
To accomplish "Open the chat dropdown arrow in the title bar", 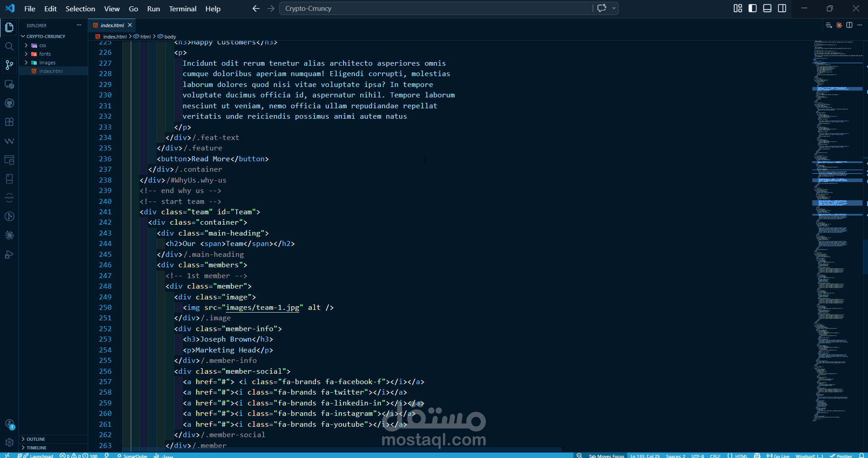I will [x=614, y=8].
